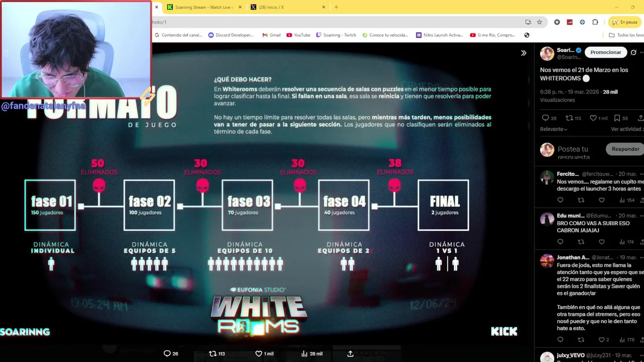
Task: Click the install app icon in address bar
Action: pyautogui.click(x=528, y=22)
